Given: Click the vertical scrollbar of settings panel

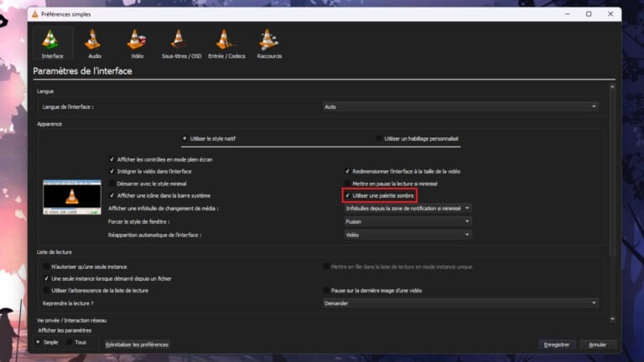Looking at the screenshot, I should click(612, 173).
